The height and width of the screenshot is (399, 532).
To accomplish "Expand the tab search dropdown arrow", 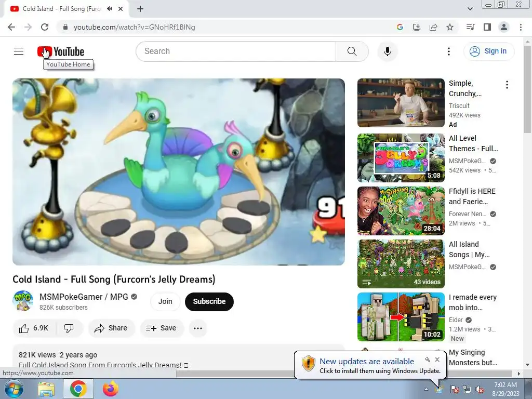I will [x=470, y=9].
